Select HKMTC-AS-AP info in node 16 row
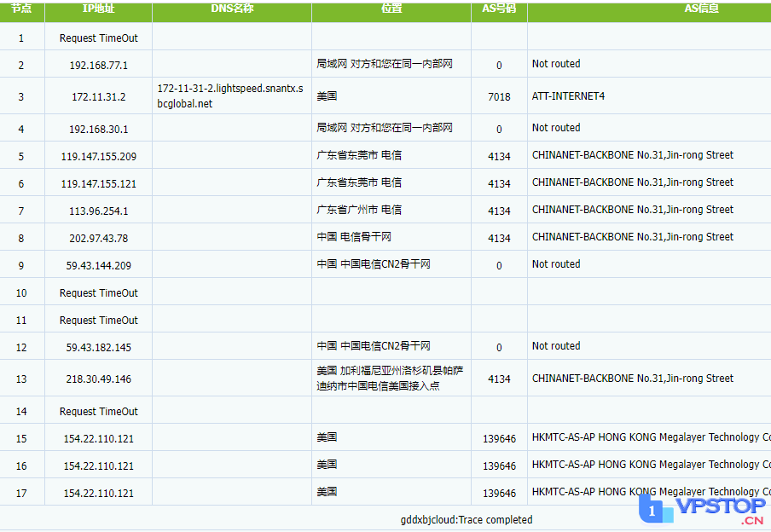The width and height of the screenshot is (771, 532). point(652,464)
